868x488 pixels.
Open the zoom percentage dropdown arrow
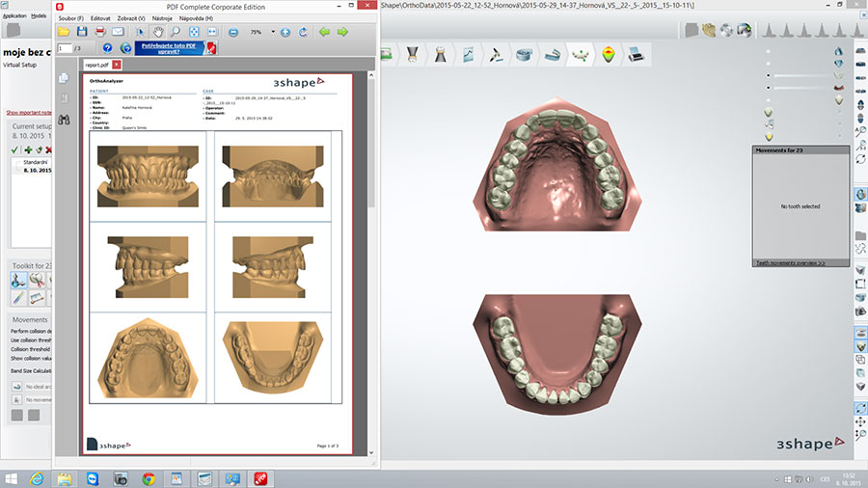[273, 32]
